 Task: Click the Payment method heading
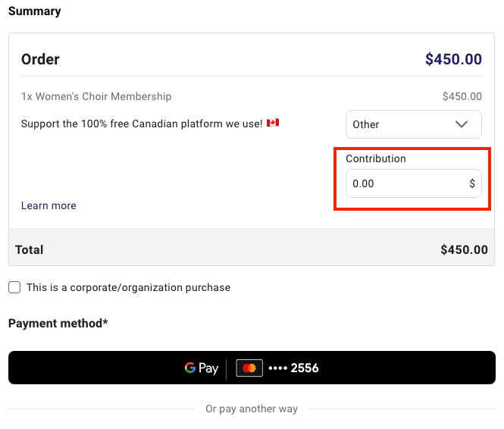[x=58, y=324]
